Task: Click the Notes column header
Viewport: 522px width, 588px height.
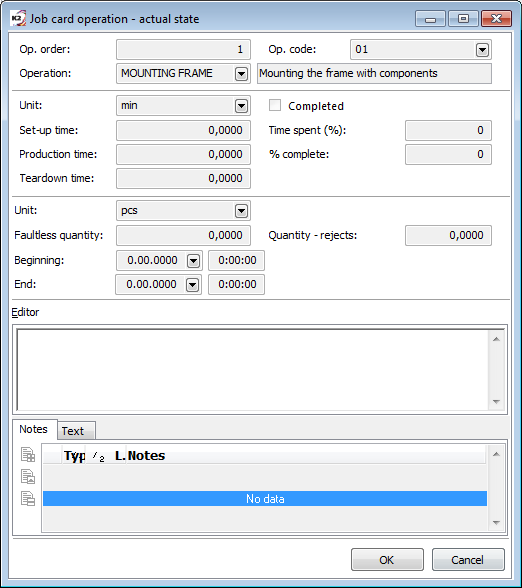Action: coord(306,456)
